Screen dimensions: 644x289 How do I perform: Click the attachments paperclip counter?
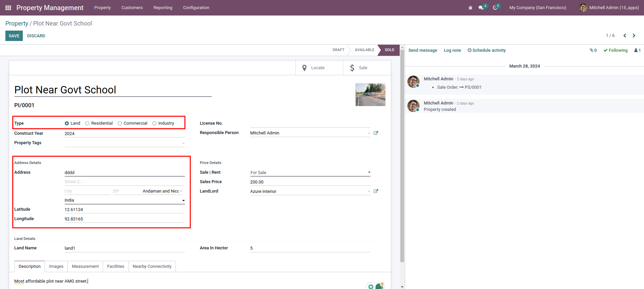click(593, 50)
